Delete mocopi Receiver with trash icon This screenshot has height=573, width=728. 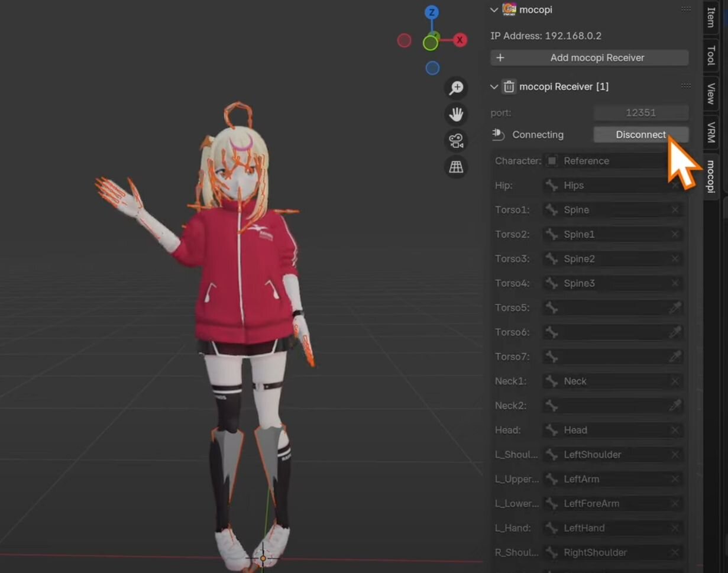(x=509, y=87)
